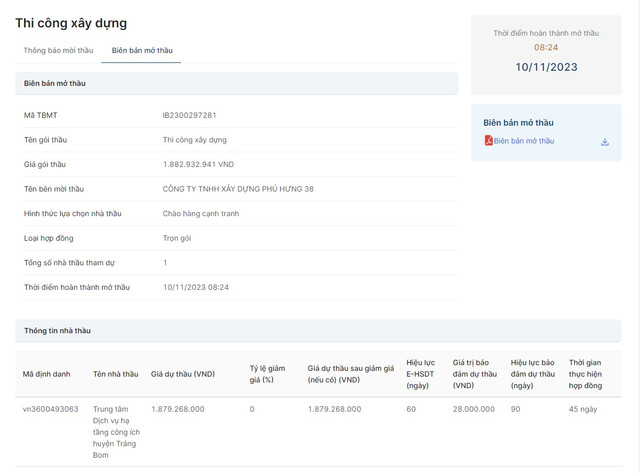Click the red PDF file icon
640x473 pixels.
coord(488,141)
